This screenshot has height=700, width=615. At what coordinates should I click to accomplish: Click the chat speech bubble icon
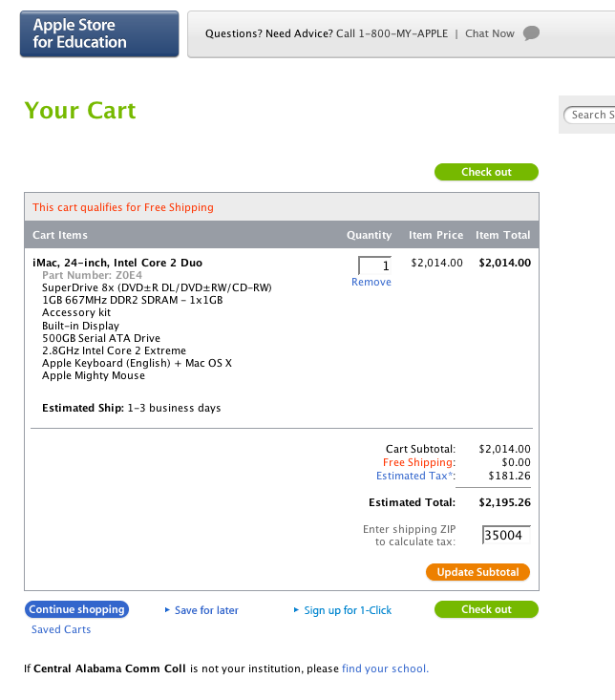tap(532, 33)
